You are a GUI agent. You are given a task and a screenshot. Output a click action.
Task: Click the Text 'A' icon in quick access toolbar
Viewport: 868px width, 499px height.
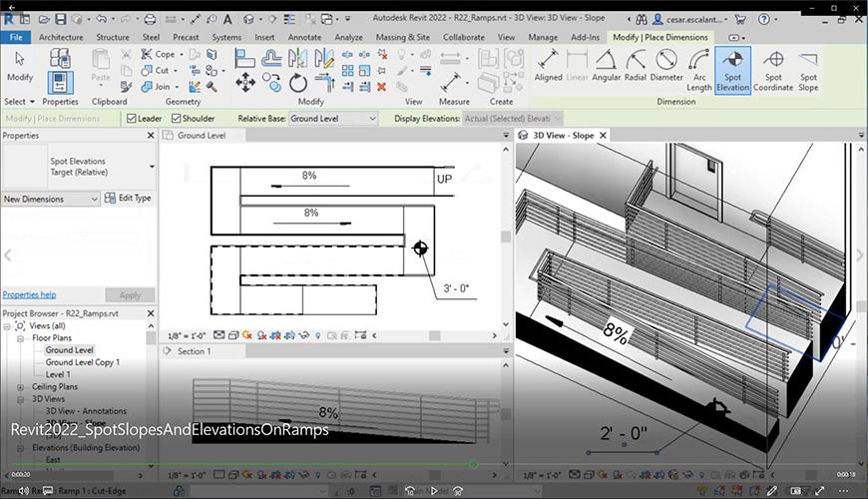point(227,19)
